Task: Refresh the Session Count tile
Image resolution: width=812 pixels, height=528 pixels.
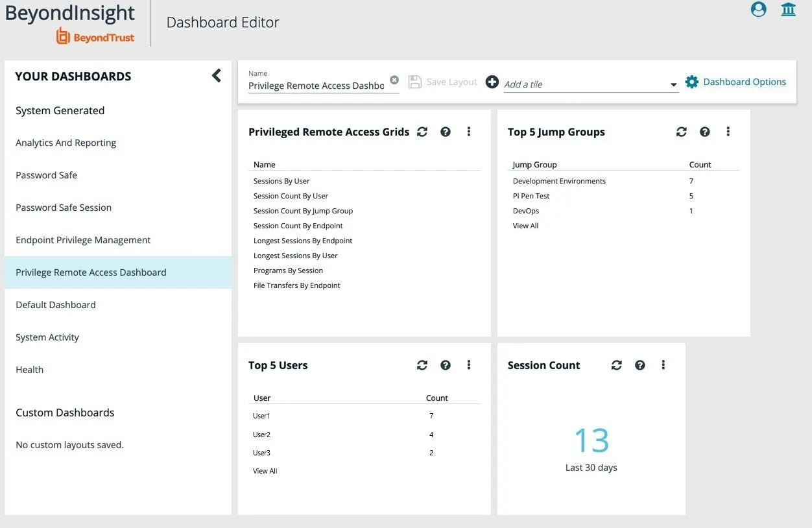Action: click(617, 365)
